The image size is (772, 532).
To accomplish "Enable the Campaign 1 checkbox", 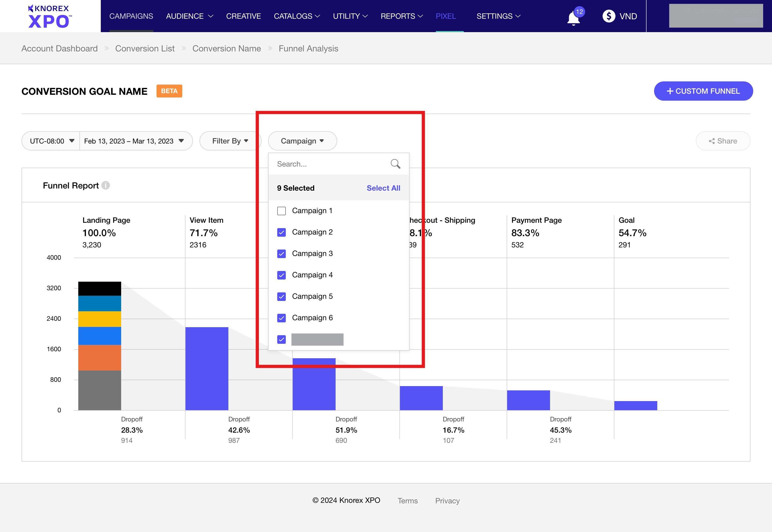I will pyautogui.click(x=281, y=211).
